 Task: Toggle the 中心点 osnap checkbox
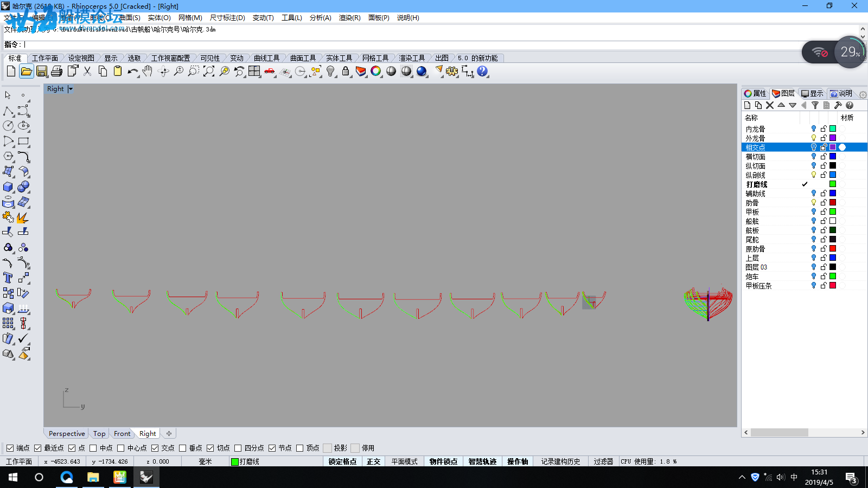point(120,448)
